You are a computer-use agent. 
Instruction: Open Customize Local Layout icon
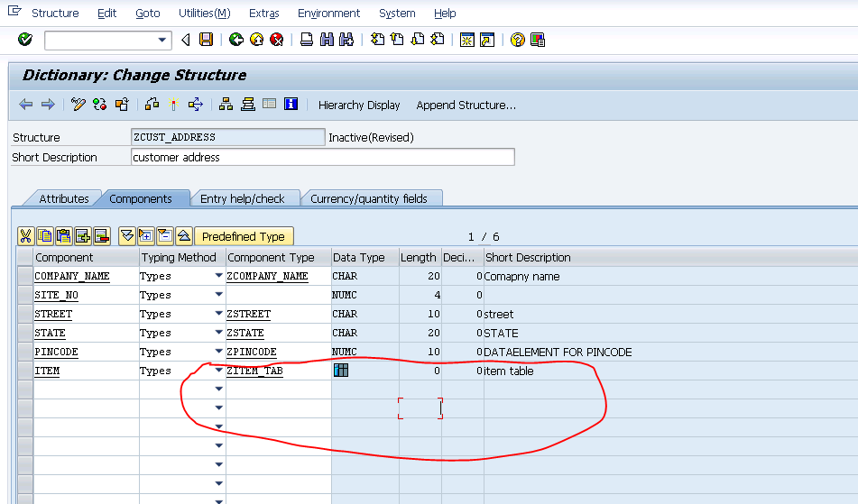538,40
